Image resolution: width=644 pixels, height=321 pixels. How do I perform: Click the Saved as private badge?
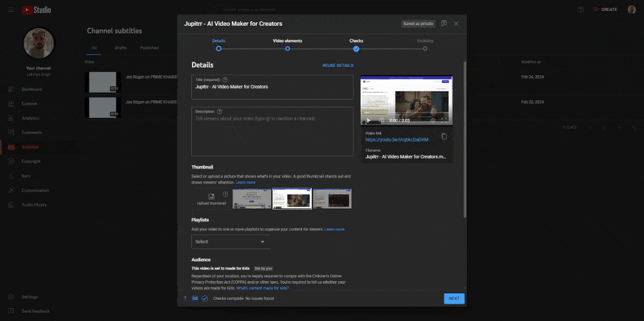pos(418,23)
